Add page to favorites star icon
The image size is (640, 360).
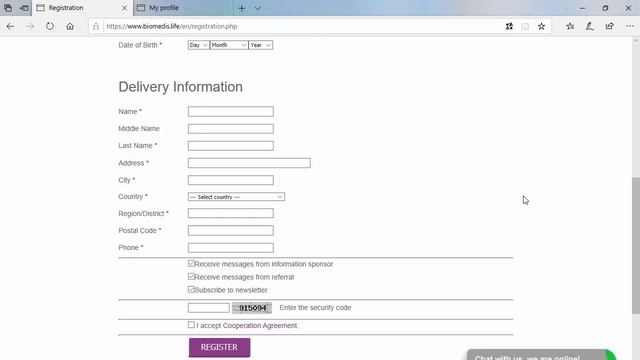tap(541, 26)
